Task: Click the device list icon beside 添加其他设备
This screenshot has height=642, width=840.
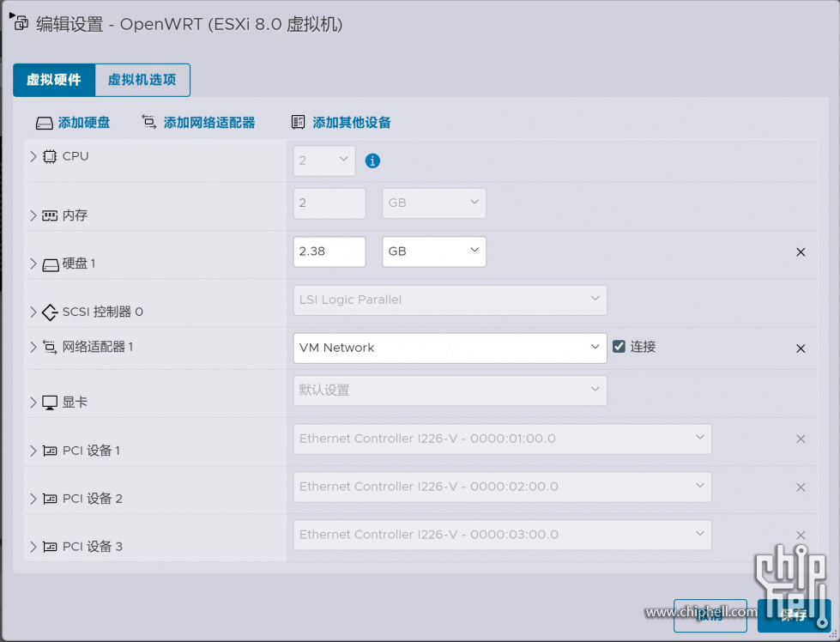Action: click(298, 122)
